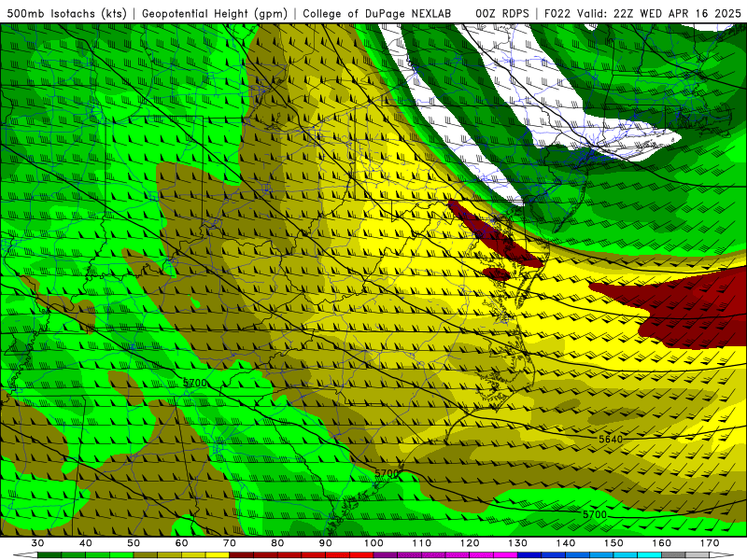Click the '60' value on the color scale
This screenshot has width=747, height=560.
point(181,543)
